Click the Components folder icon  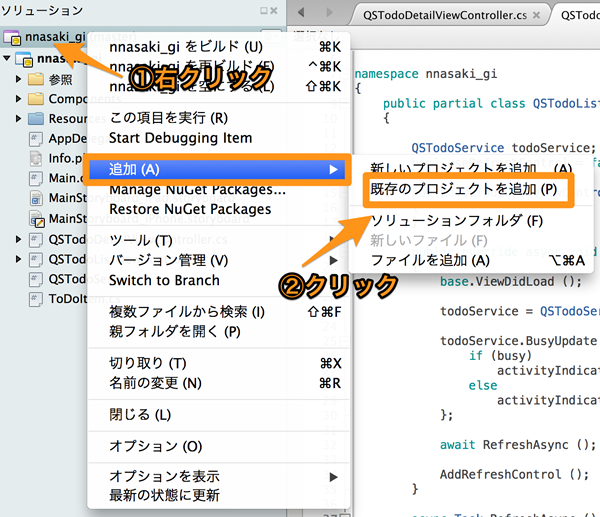coord(36,99)
